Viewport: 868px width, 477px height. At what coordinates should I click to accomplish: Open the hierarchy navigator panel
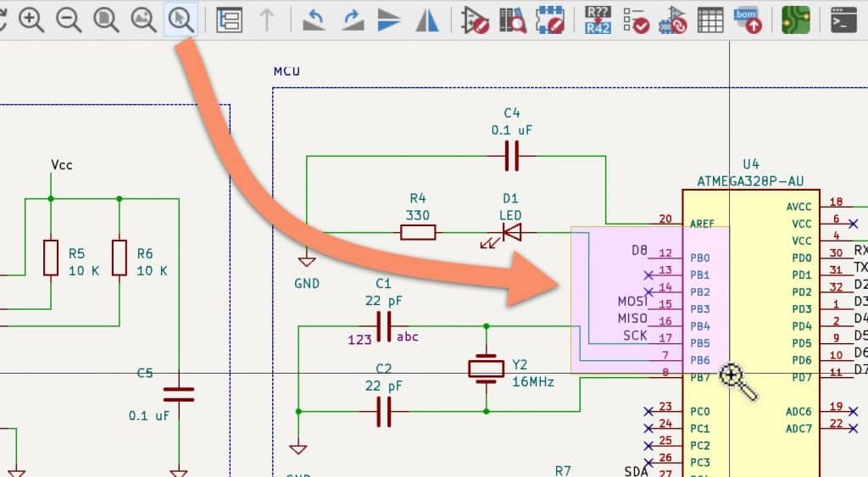point(229,20)
